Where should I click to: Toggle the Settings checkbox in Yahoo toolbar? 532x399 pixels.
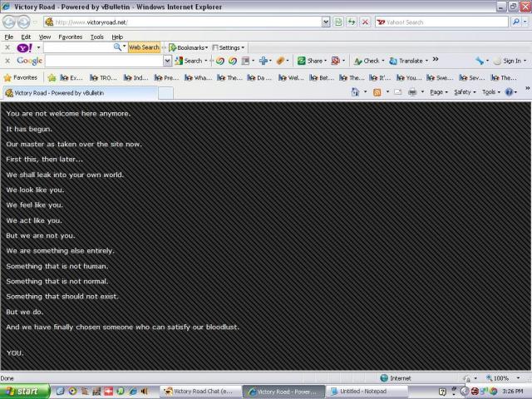[x=215, y=47]
